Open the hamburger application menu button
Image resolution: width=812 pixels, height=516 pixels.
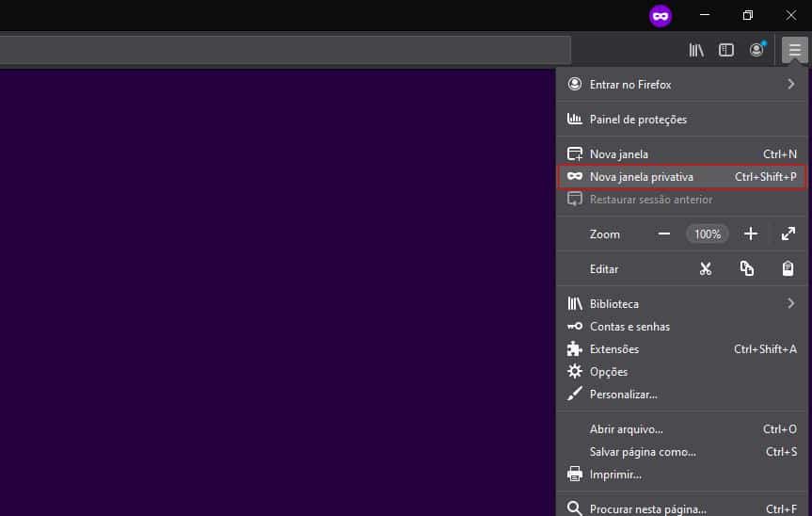794,50
